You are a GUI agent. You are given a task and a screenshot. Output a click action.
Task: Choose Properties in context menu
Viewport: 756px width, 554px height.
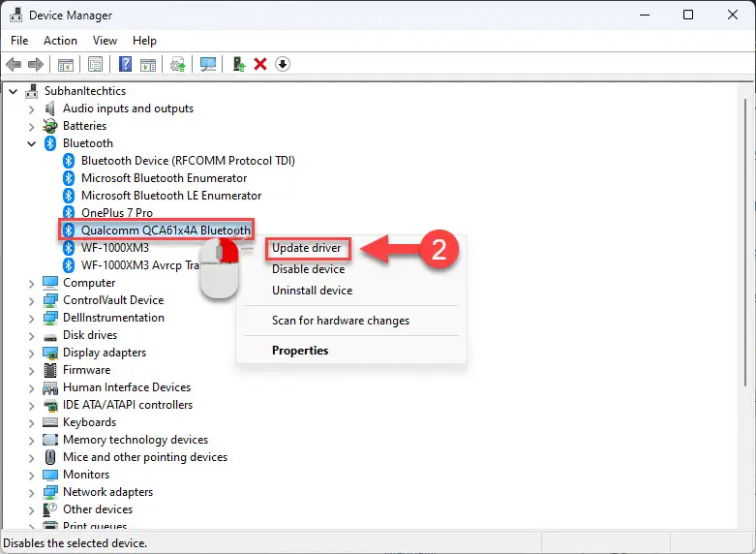300,351
